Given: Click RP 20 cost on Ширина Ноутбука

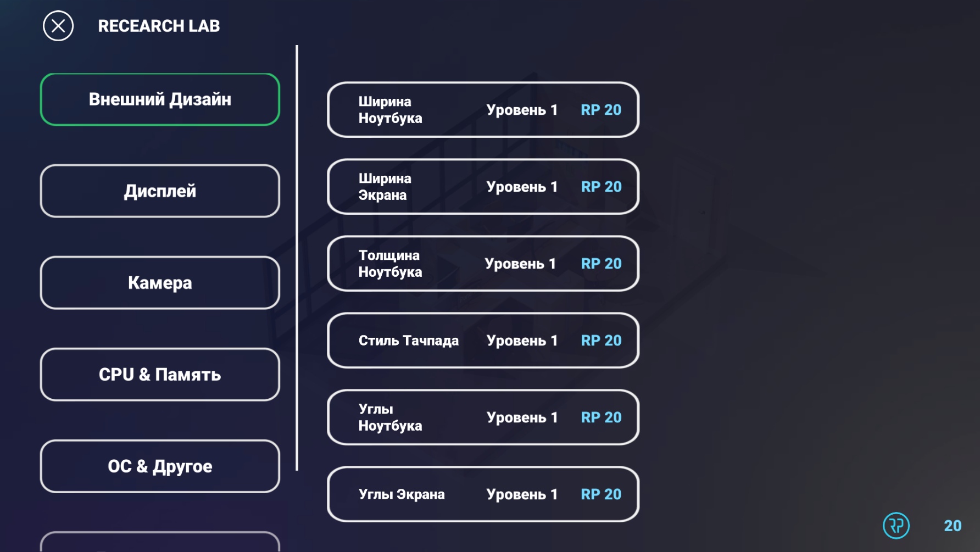Looking at the screenshot, I should coord(601,110).
